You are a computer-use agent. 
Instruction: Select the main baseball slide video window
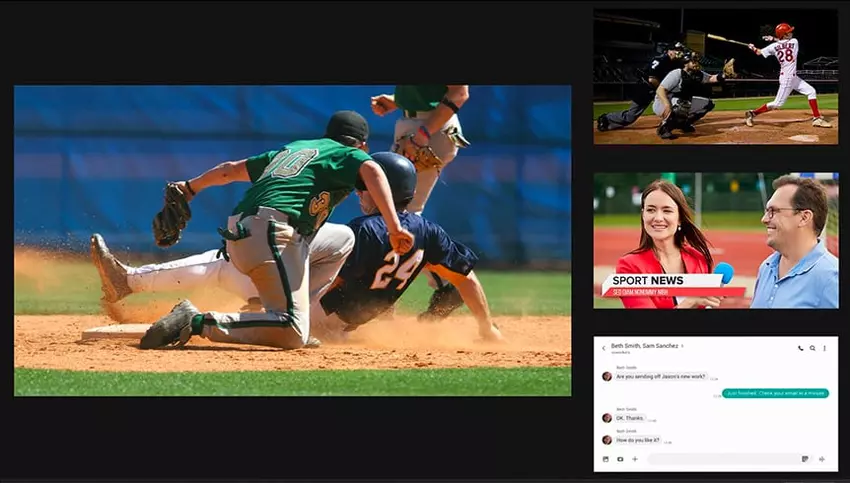pos(292,240)
